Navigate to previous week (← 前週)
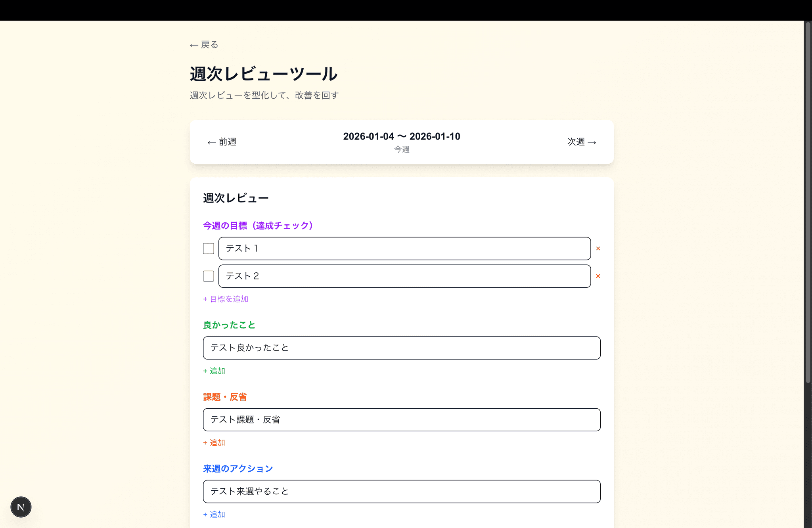This screenshot has height=528, width=812. (x=222, y=142)
